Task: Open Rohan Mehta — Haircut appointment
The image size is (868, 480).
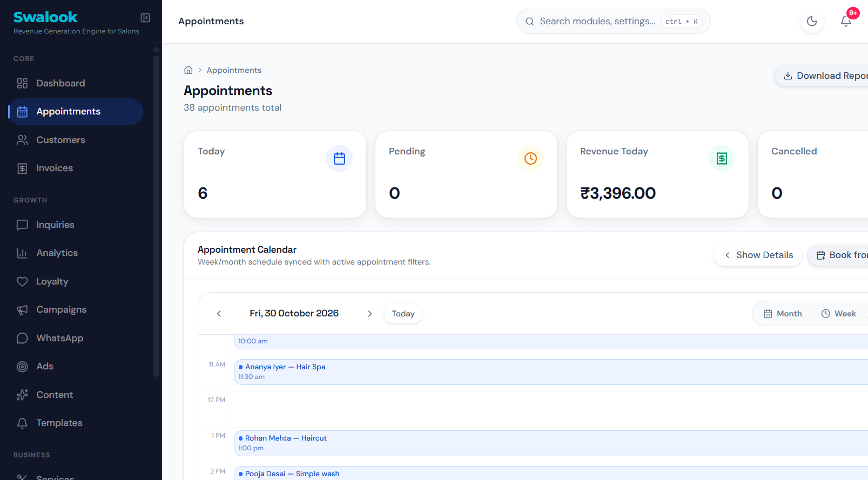Action: [551, 443]
